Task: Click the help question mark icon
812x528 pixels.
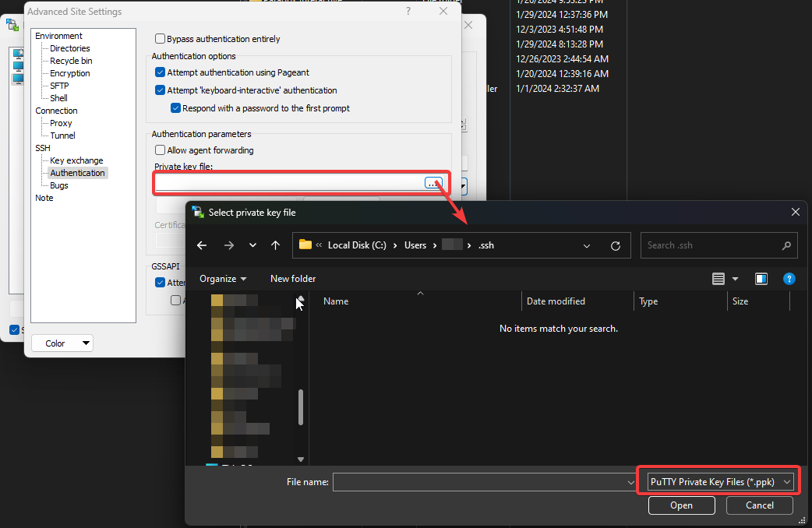Action: point(789,279)
